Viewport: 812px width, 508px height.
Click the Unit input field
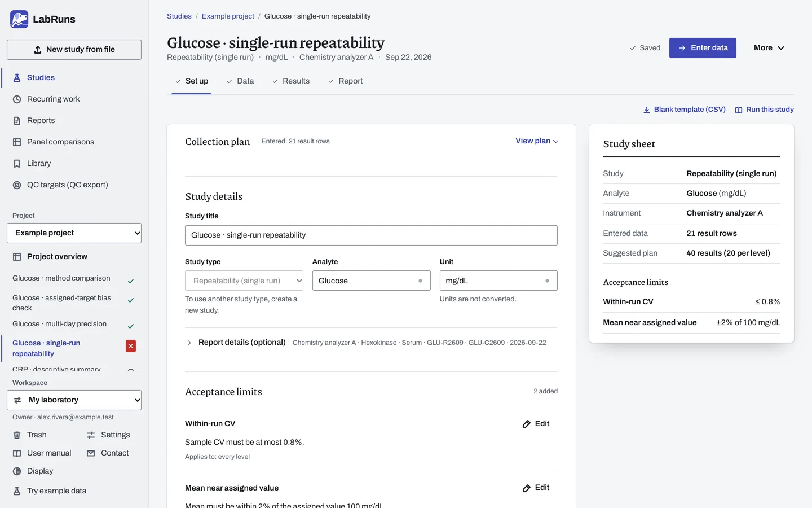498,281
